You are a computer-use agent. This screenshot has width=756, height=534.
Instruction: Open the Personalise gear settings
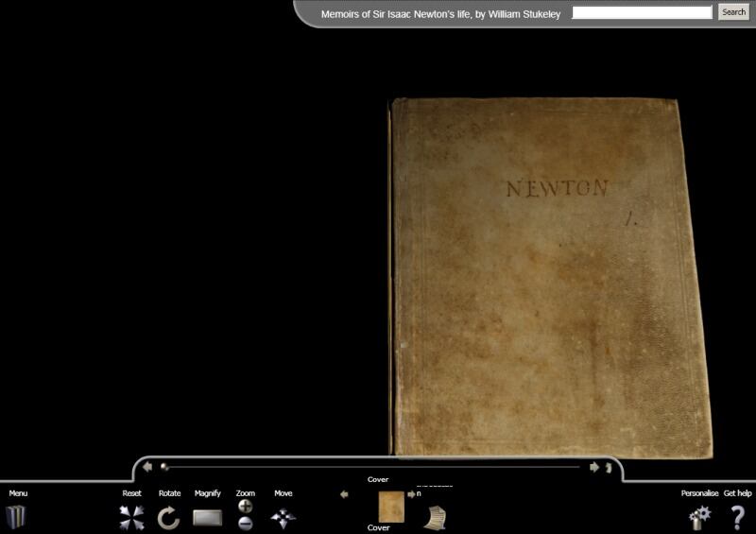click(699, 517)
